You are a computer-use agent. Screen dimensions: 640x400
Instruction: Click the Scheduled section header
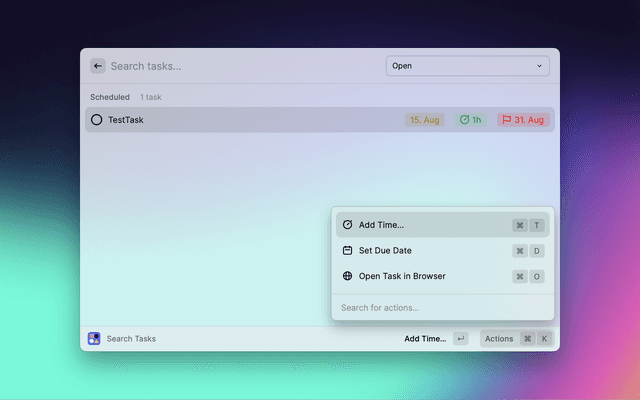pos(109,97)
